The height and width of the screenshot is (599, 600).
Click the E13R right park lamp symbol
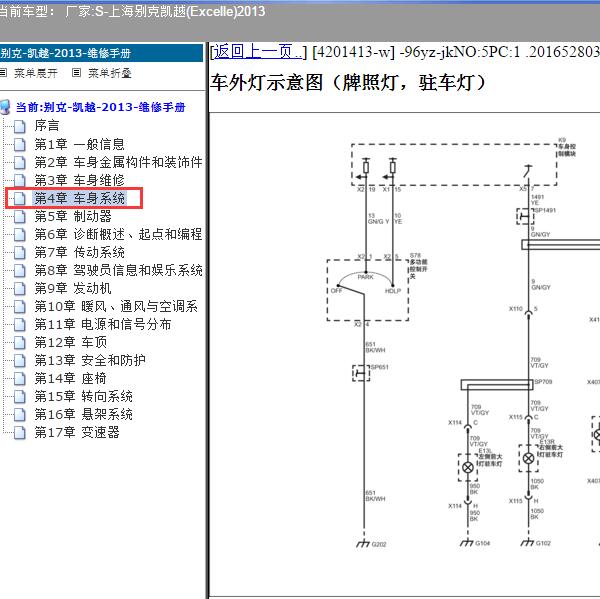coord(528,458)
